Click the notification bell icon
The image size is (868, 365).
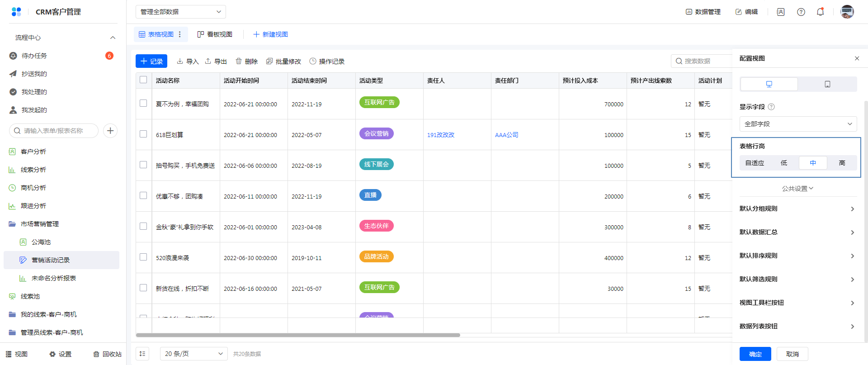pyautogui.click(x=820, y=12)
